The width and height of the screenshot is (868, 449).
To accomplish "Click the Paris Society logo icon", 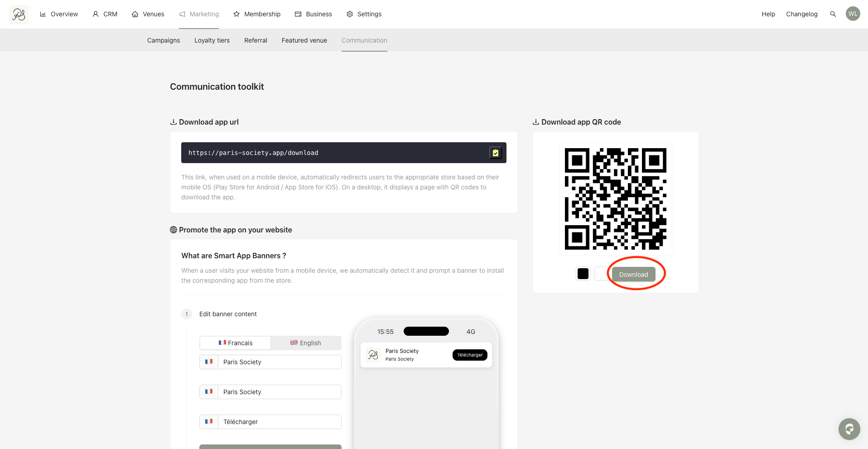I will [x=19, y=14].
